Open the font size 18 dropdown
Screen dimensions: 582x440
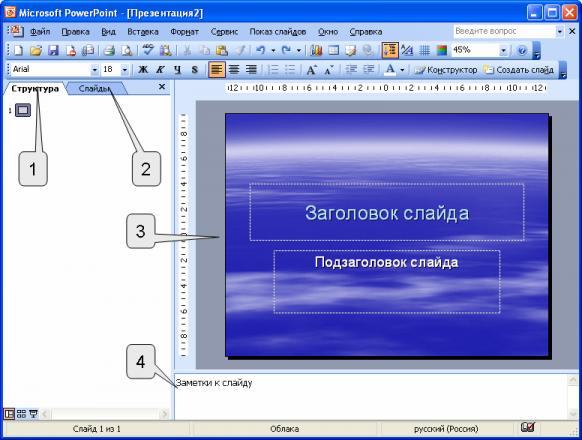coord(125,69)
